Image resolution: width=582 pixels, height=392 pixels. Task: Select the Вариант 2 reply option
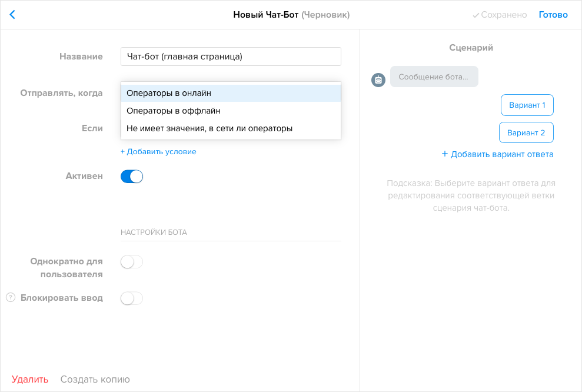(526, 132)
